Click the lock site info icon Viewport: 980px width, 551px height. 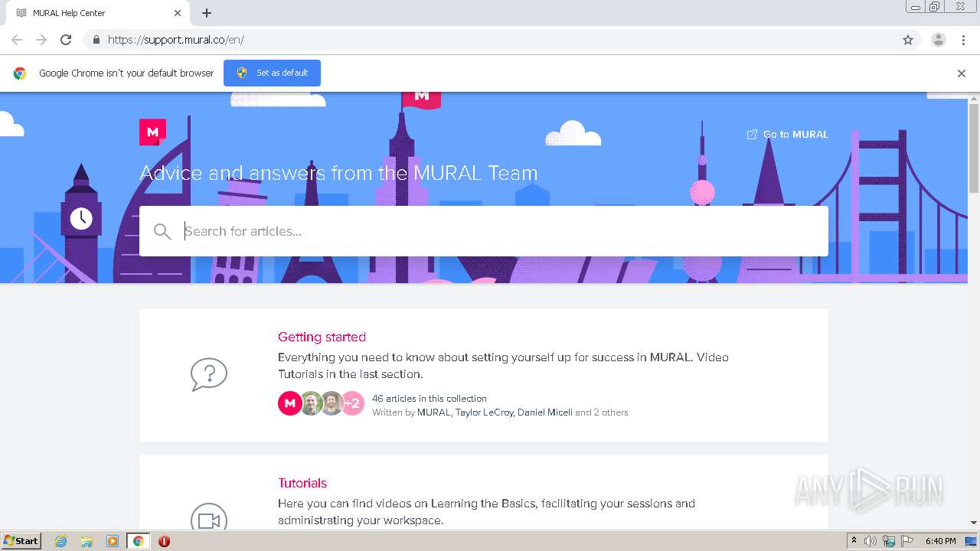tap(96, 40)
